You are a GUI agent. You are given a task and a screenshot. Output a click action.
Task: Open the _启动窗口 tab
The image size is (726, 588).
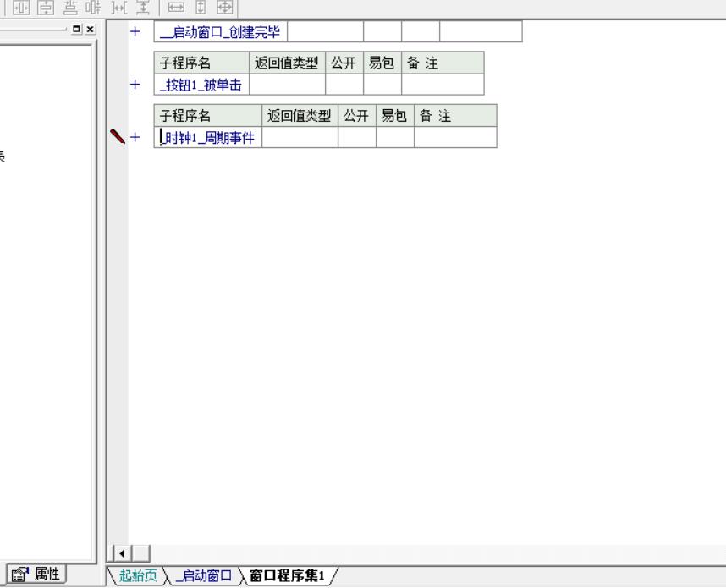point(201,576)
